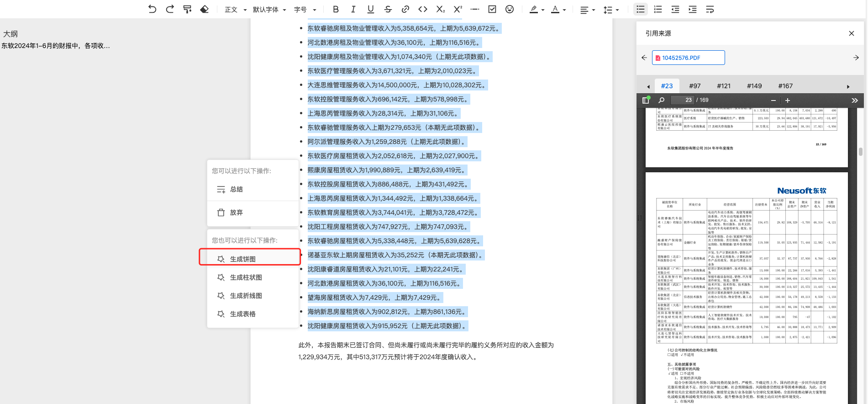868x404 pixels.
Task: Insert a hyperlink with the link icon
Action: pyautogui.click(x=405, y=9)
